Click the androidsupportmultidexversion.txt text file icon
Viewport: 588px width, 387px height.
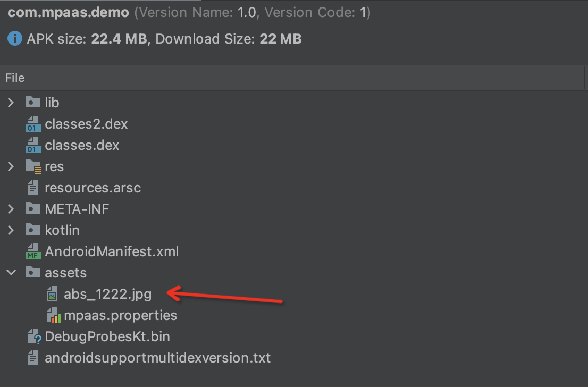coord(33,358)
